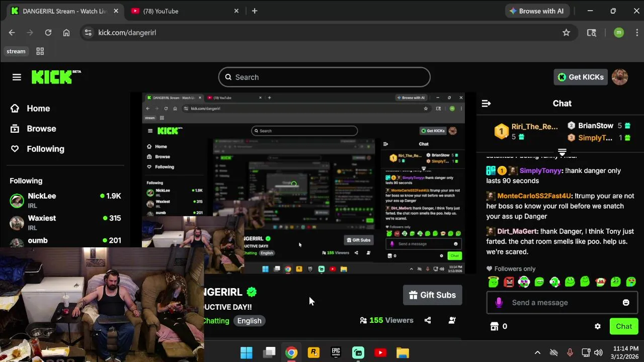The width and height of the screenshot is (644, 362).
Task: Reload the page
Action: tap(48, 33)
